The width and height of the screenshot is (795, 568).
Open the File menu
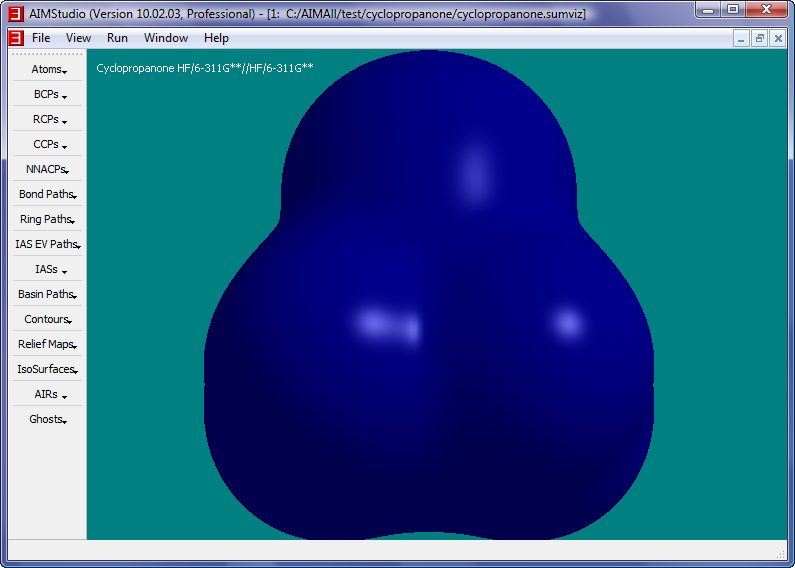[41, 38]
